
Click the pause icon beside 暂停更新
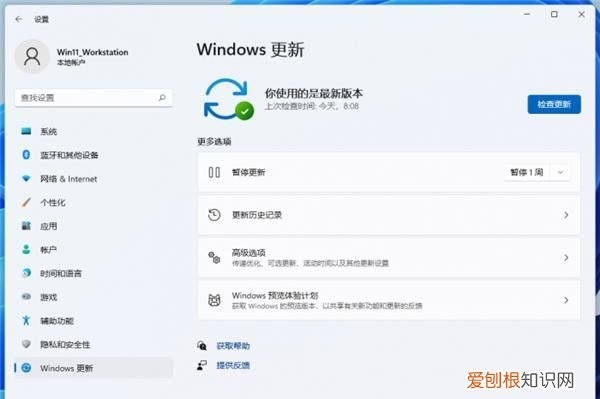[214, 173]
